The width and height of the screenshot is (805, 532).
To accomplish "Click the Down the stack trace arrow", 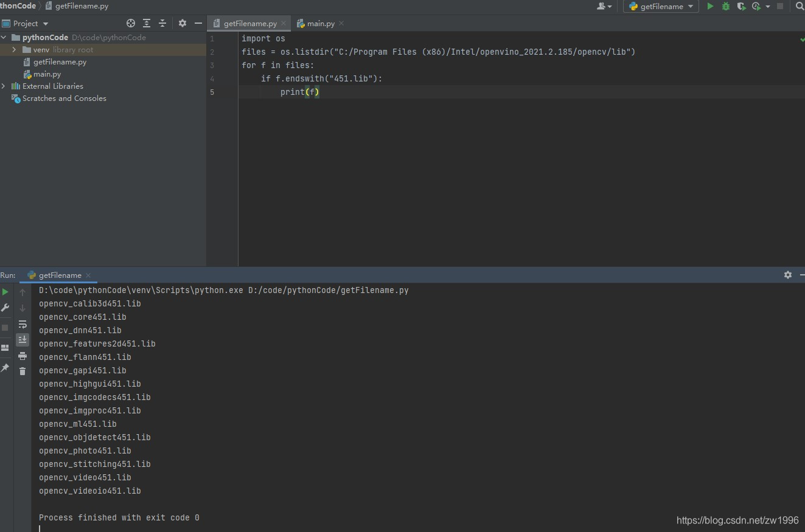I will pyautogui.click(x=23, y=308).
